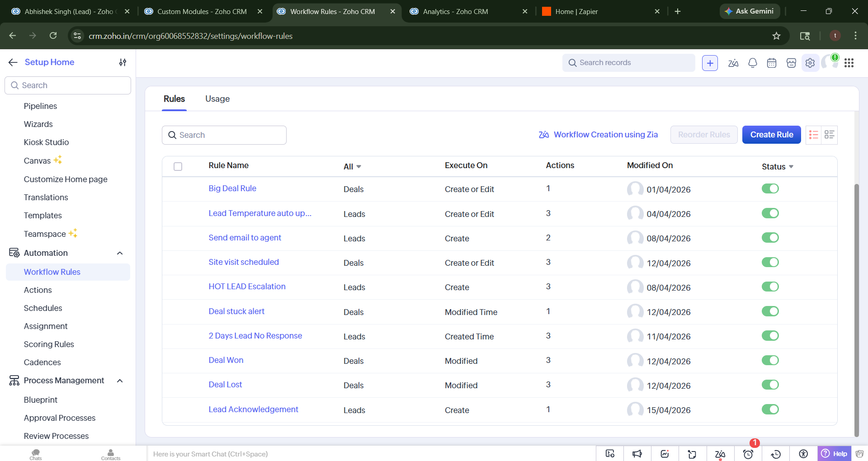Click the Setup gear icon

tap(810, 63)
